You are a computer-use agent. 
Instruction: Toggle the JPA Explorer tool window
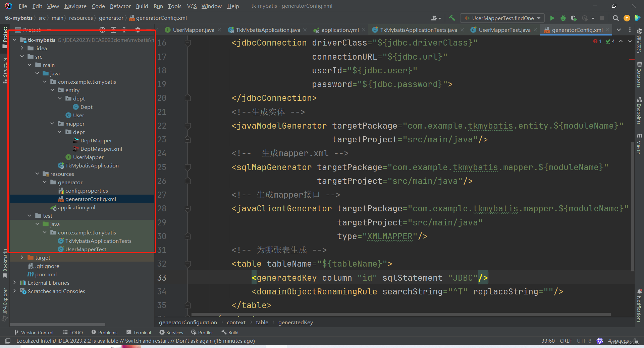coord(5,304)
